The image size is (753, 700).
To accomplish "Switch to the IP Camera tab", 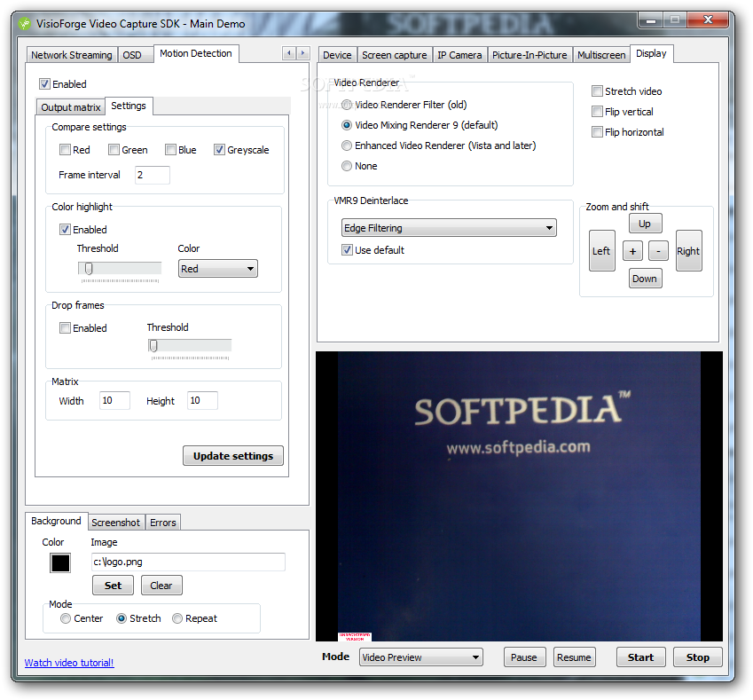I will [459, 55].
